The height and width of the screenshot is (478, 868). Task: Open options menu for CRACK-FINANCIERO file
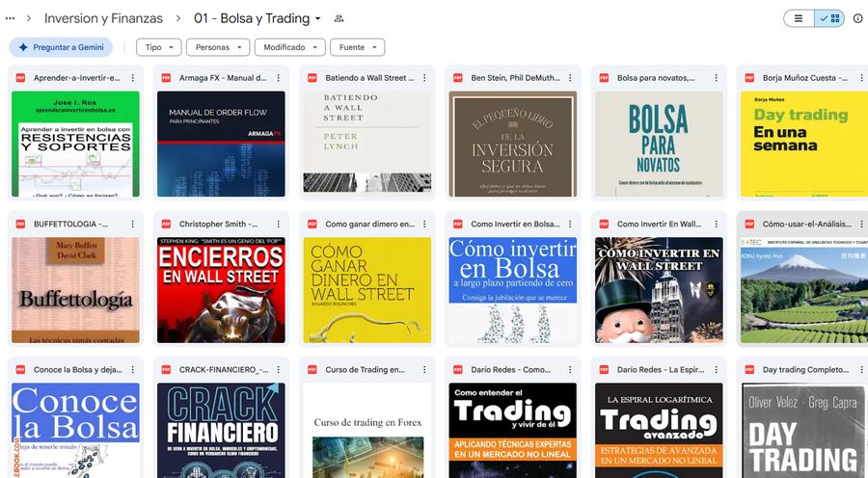click(x=279, y=369)
